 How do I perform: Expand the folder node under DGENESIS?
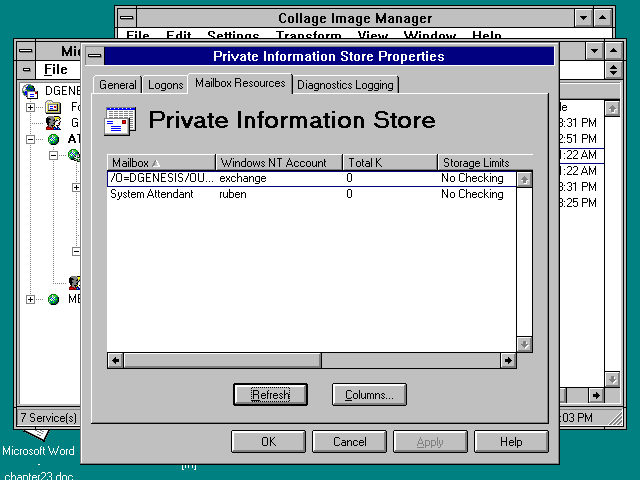tap(30, 107)
